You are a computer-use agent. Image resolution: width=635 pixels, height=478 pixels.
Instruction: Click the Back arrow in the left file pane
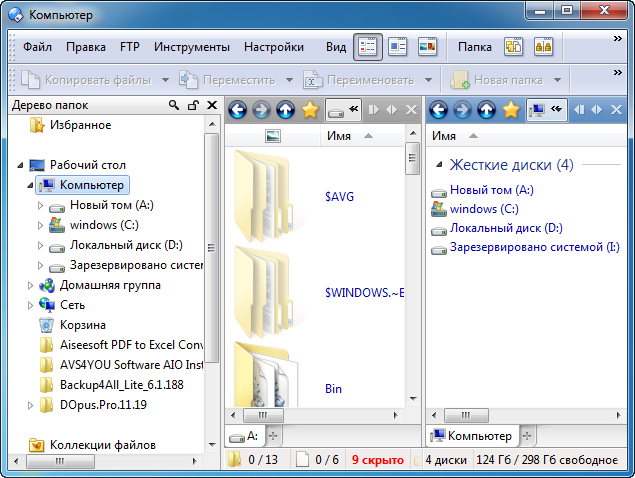pyautogui.click(x=237, y=109)
